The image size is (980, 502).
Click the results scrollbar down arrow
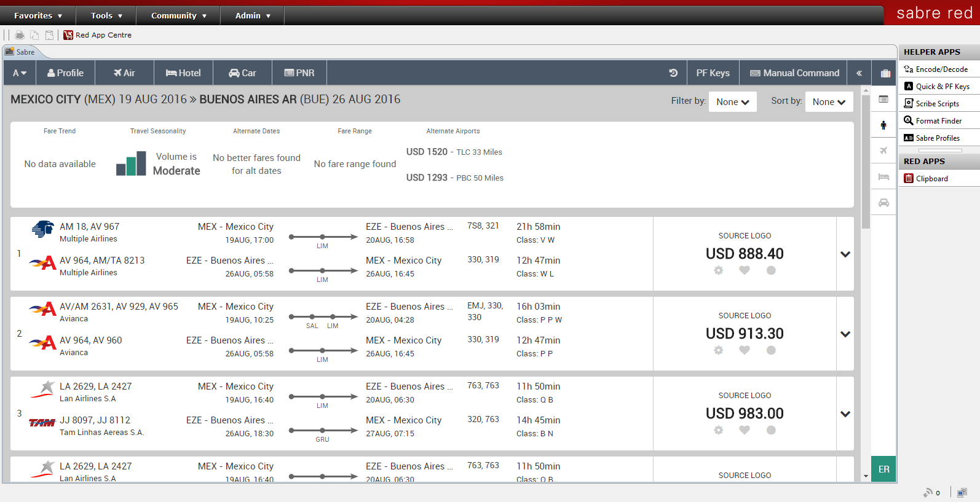click(x=866, y=476)
